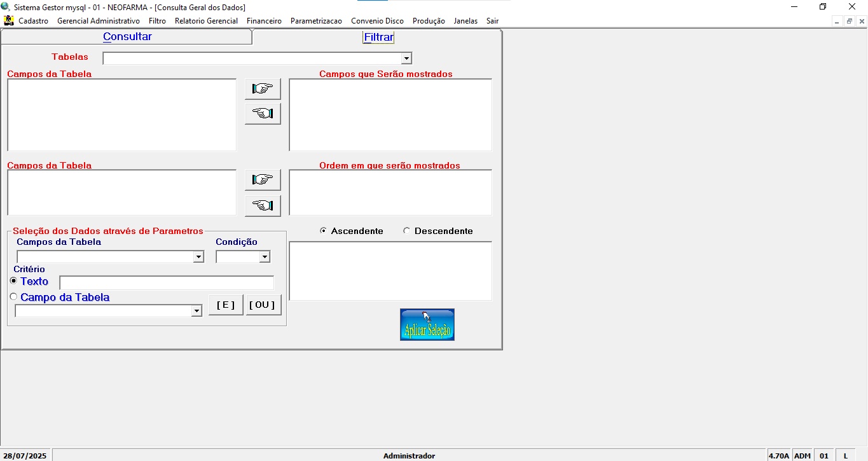Click left-pointing hand beside Campos que Serão mostrados
Viewport: 868px width, 461px height.
tap(263, 114)
